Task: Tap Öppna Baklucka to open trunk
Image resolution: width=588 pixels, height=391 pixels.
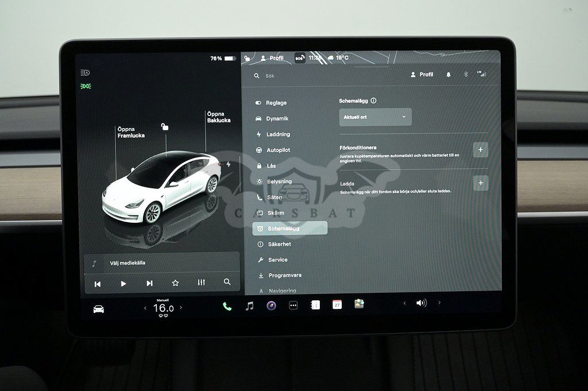Action: click(219, 117)
